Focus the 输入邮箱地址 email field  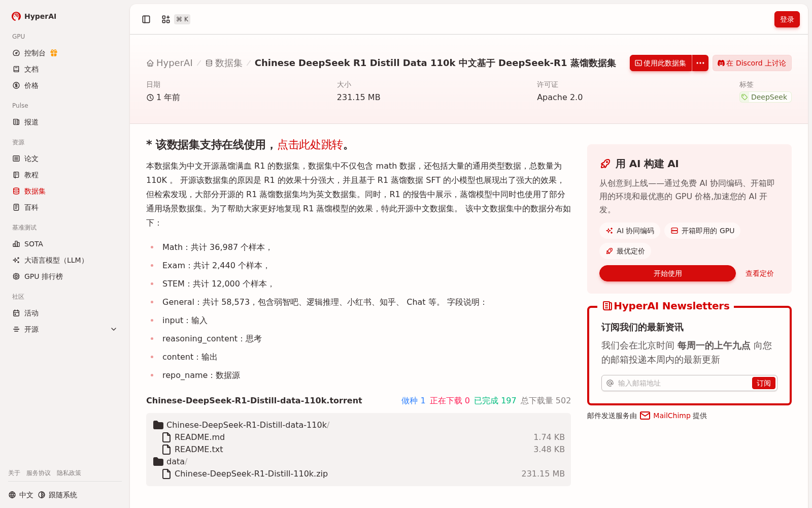click(x=683, y=383)
